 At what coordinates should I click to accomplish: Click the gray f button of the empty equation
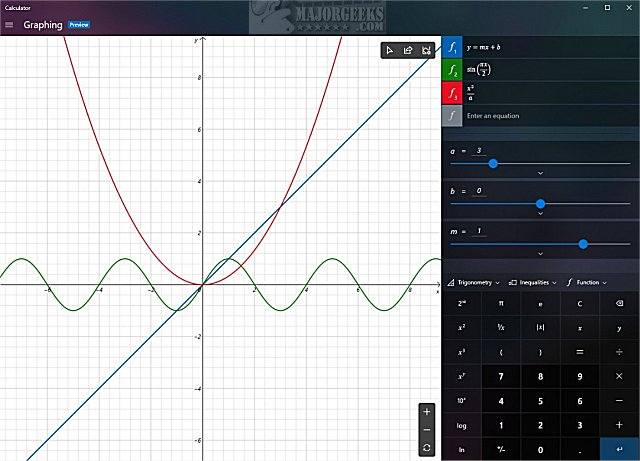[452, 116]
